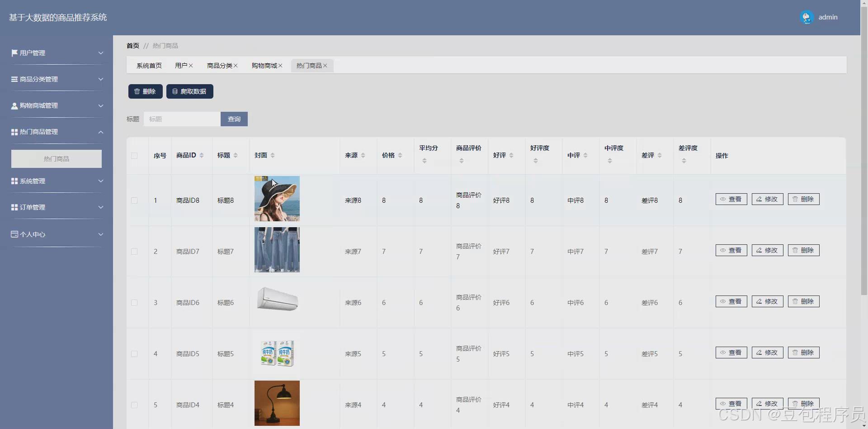Sort by 差评度 column arrows
Screen dimensions: 868x429
(684, 161)
